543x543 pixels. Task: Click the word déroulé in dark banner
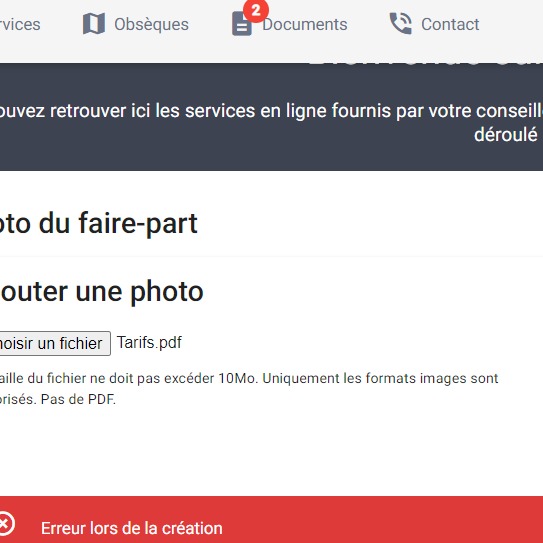pyautogui.click(x=506, y=134)
